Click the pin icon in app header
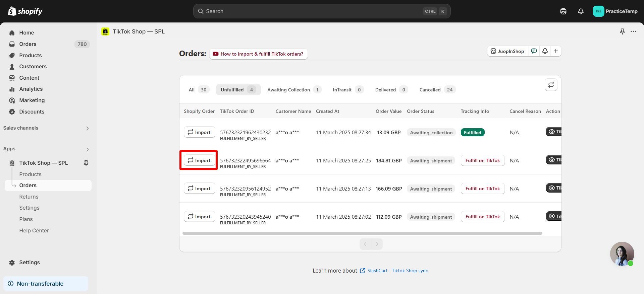This screenshot has height=294, width=644. click(622, 31)
